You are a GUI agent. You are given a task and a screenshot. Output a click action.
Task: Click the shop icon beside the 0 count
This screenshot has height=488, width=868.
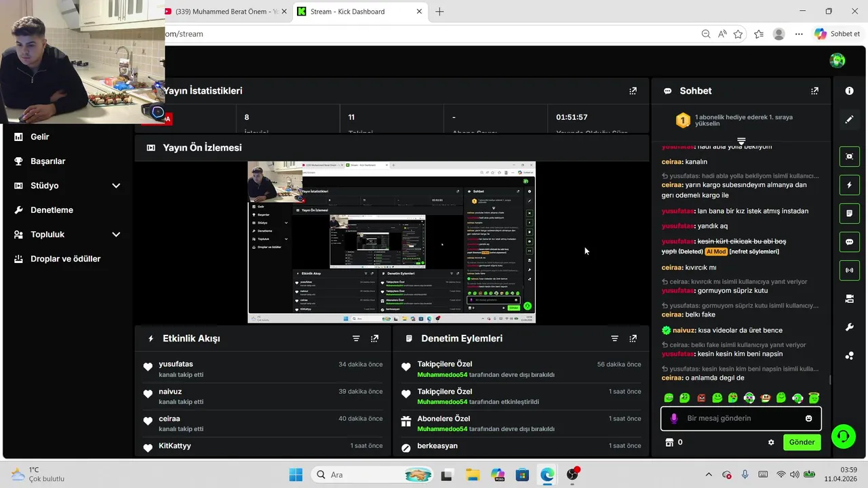[x=669, y=442]
